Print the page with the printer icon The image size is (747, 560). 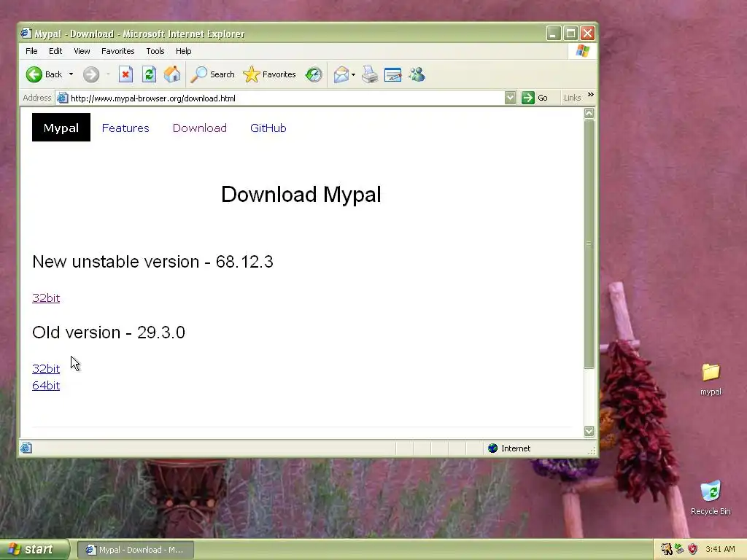(x=370, y=74)
